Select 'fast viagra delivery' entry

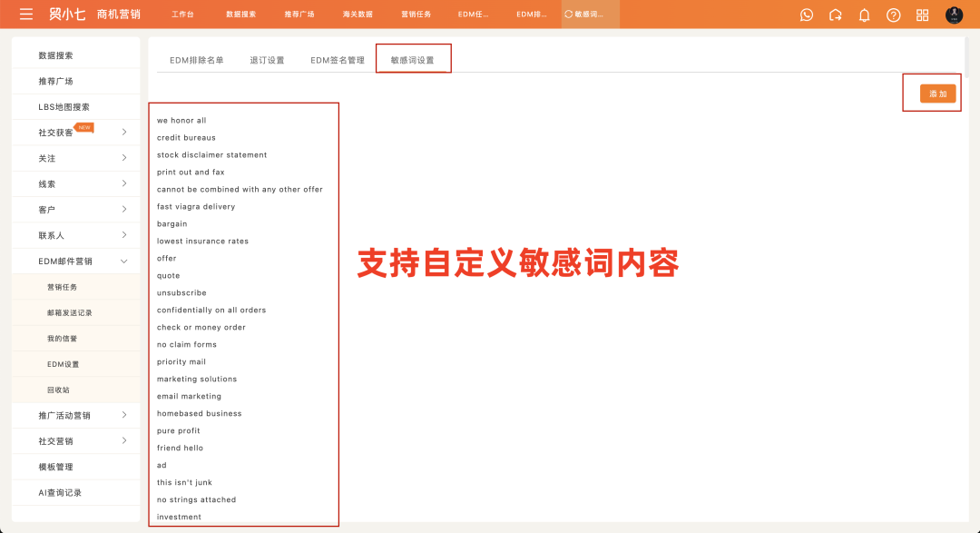point(196,206)
